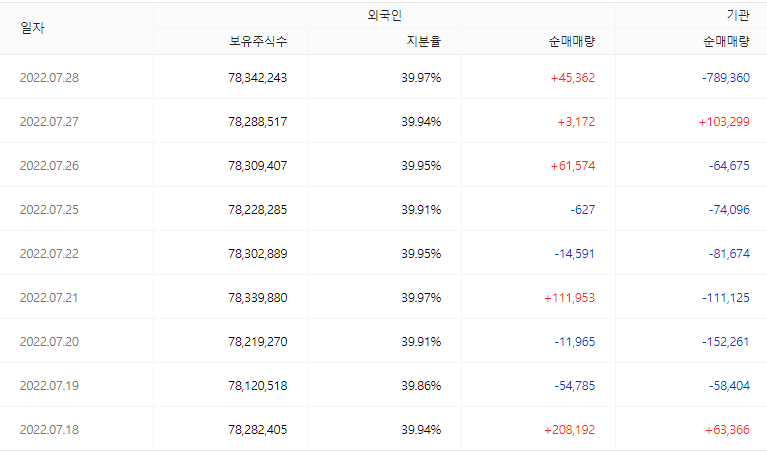Click the 39.94% ratio for 2022.07.18
The height and width of the screenshot is (453, 767).
pos(421,430)
